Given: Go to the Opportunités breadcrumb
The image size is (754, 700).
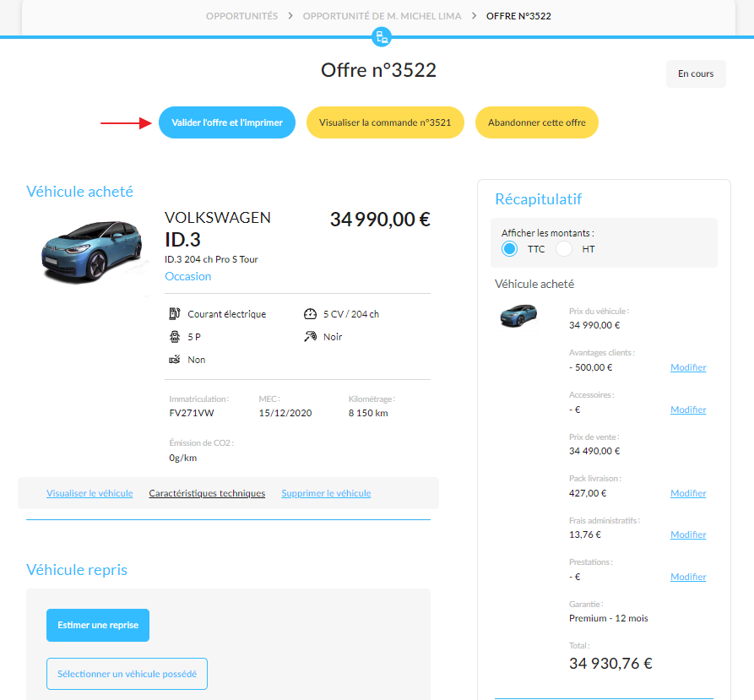Looking at the screenshot, I should [241, 16].
